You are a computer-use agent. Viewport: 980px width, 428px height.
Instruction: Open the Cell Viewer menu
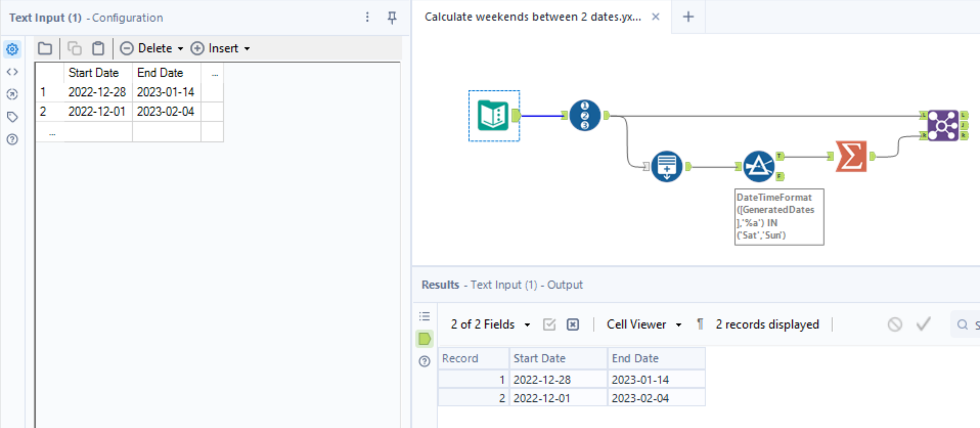pyautogui.click(x=644, y=324)
